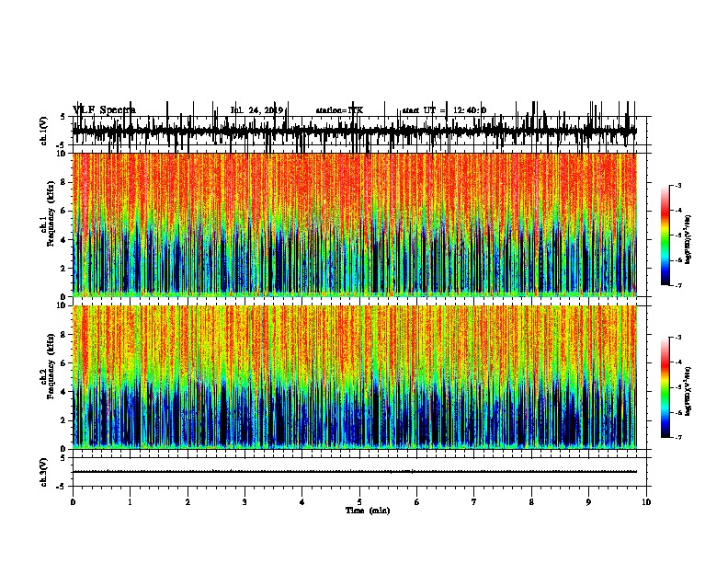Screen dimensions: 728x563
Task: Click log(PSD) label beside ch.2 color bar
Action: pos(688,392)
